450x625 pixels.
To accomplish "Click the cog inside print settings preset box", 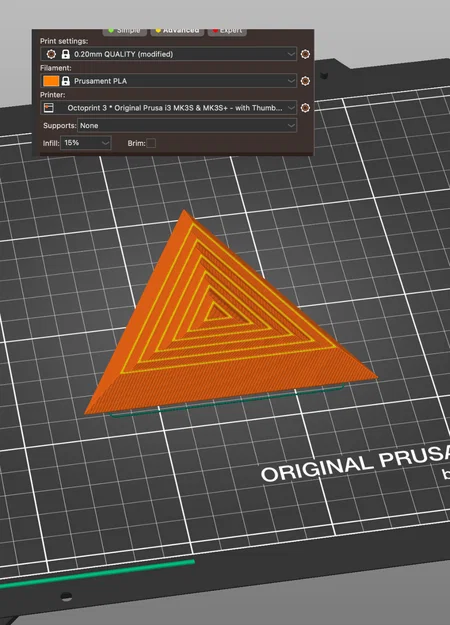I will tap(51, 54).
